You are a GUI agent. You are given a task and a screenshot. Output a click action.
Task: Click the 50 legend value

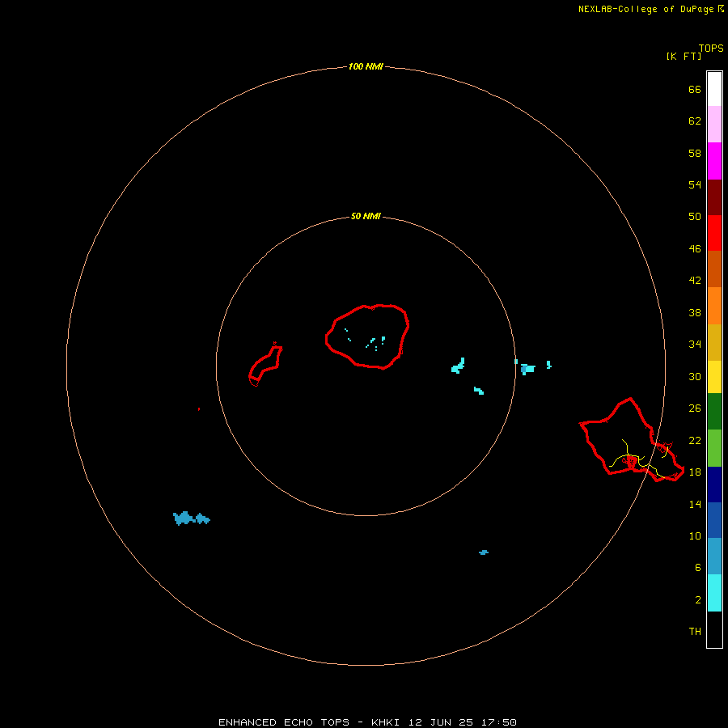[695, 217]
